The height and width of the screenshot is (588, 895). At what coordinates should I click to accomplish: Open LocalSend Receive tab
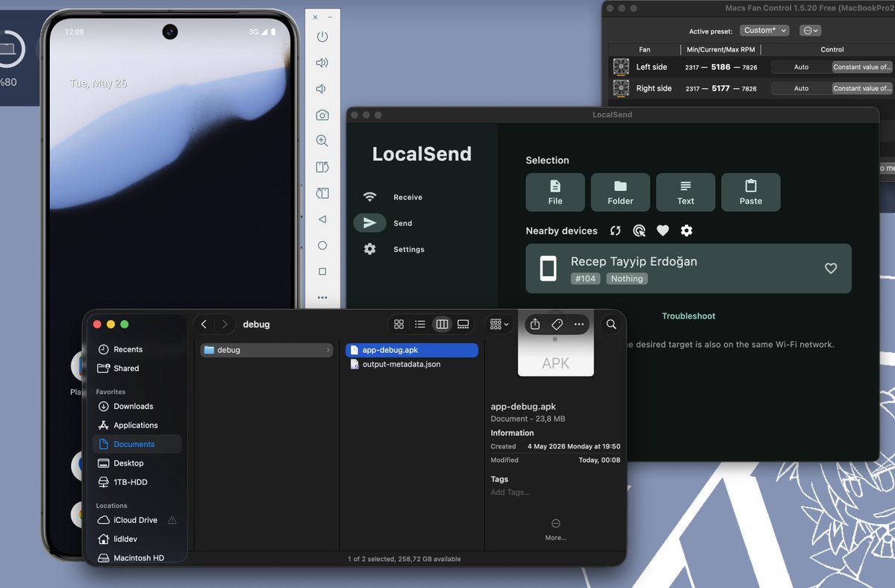click(x=394, y=197)
